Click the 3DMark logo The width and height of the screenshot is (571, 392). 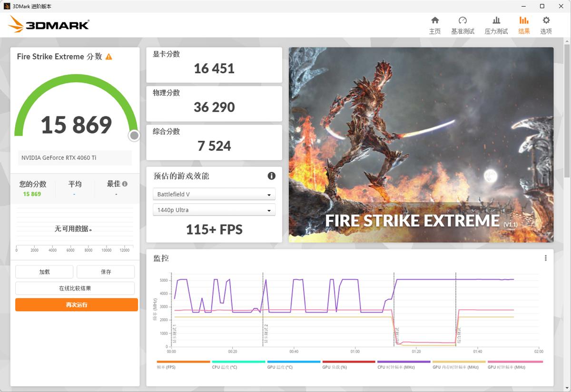tap(48, 24)
